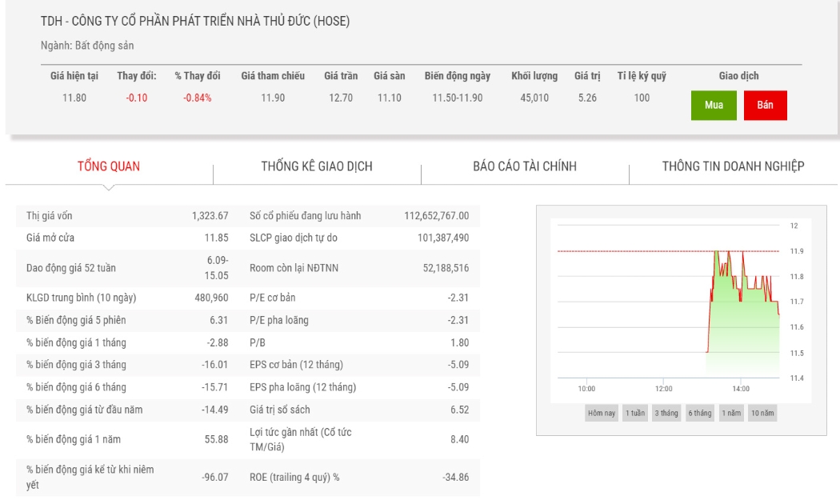This screenshot has height=504, width=840.
Task: Open the BÁO CÁO TÀI CHÍNH tab
Action: point(525,166)
